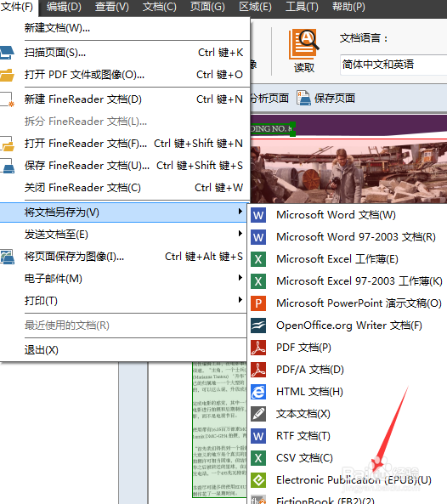Image resolution: width=447 pixels, height=504 pixels.
Task: Open the 区域(E) menu
Action: point(255,7)
